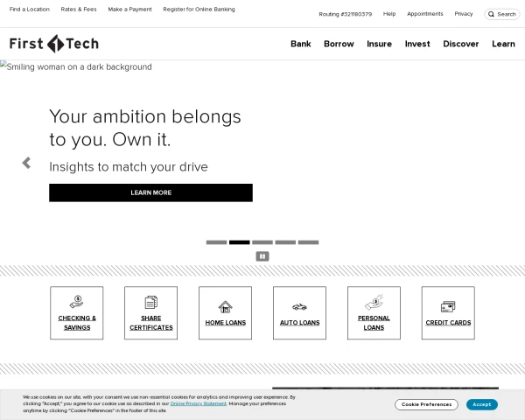Open the Online Privacy Statement link
525x420 pixels.
tap(199, 403)
